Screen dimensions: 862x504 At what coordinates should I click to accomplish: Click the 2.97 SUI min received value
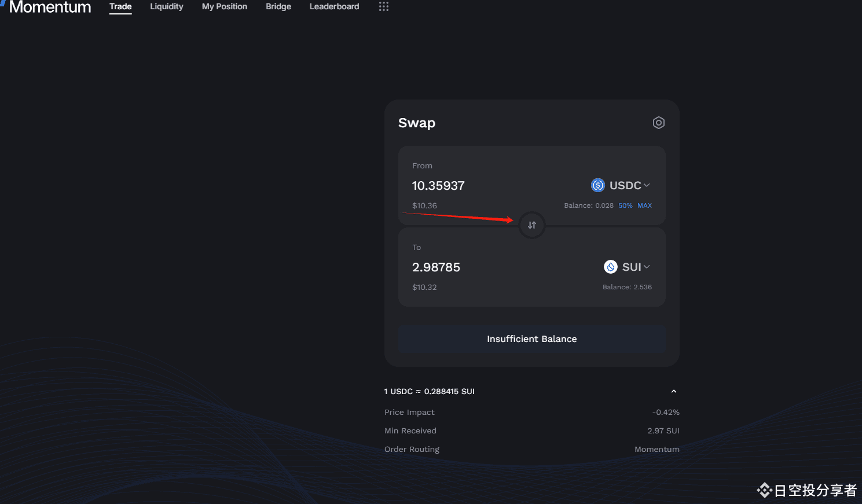tap(663, 431)
